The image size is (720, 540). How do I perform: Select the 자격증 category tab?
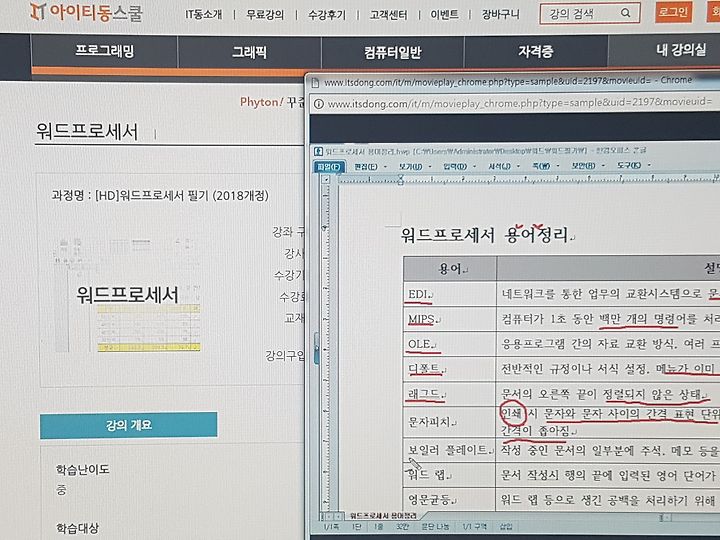[x=535, y=51]
